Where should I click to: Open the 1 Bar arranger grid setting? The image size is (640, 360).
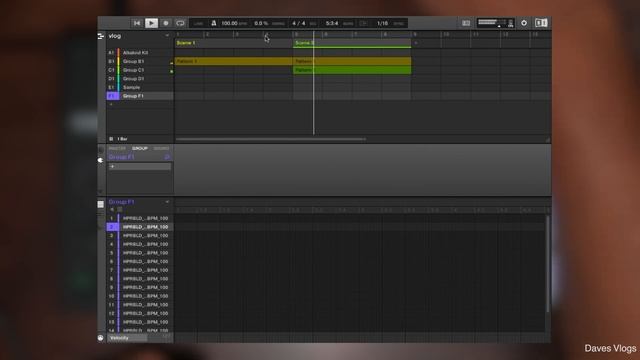click(x=122, y=139)
